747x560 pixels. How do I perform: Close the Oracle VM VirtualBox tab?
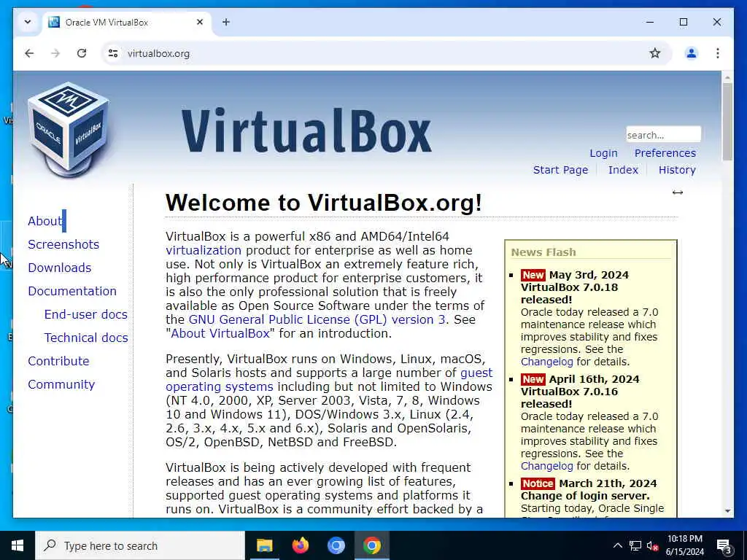[200, 22]
